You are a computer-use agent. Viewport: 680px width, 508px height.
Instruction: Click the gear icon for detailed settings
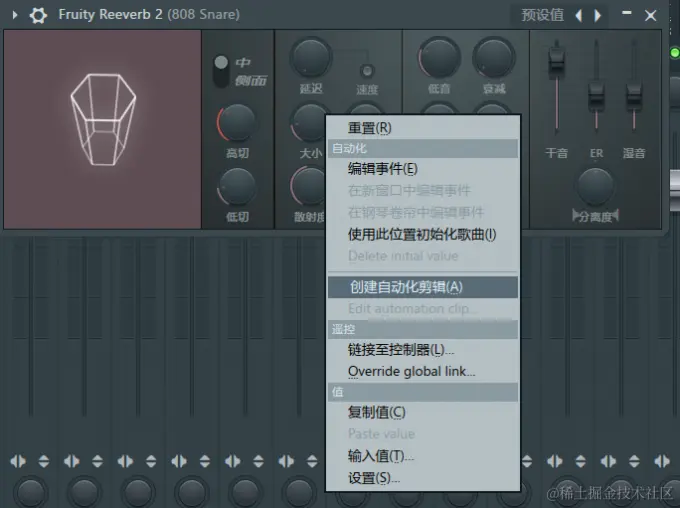[38, 15]
